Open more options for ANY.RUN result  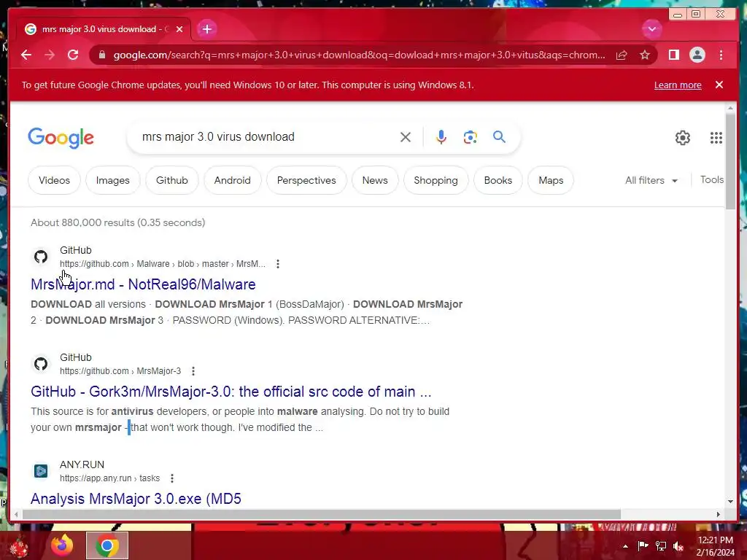point(172,478)
